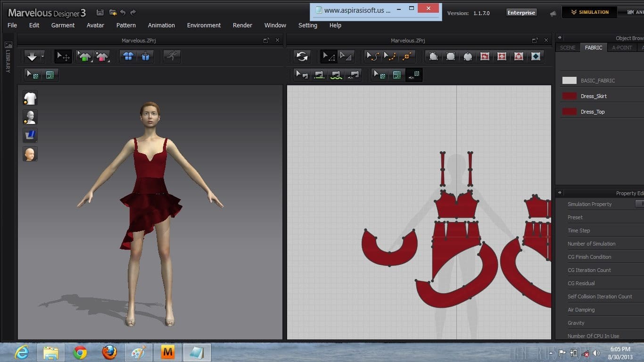This screenshot has height=362, width=644.
Task: Open the Garment menu
Action: [x=63, y=25]
